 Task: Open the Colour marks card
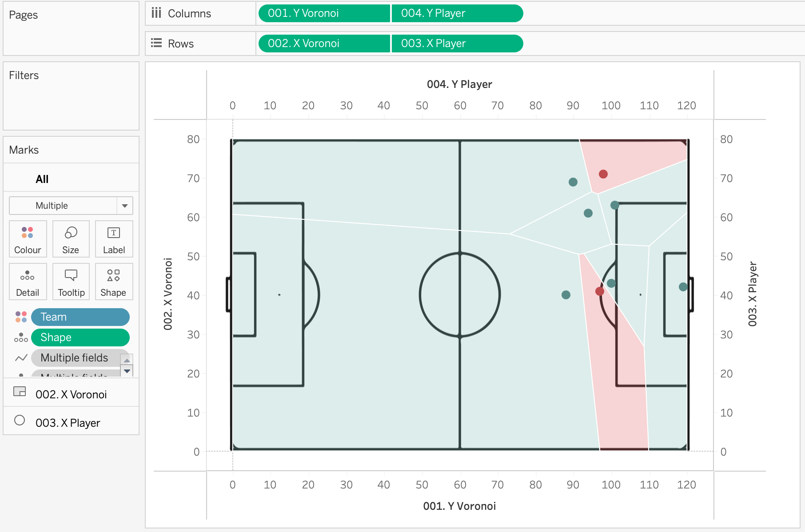(x=28, y=239)
